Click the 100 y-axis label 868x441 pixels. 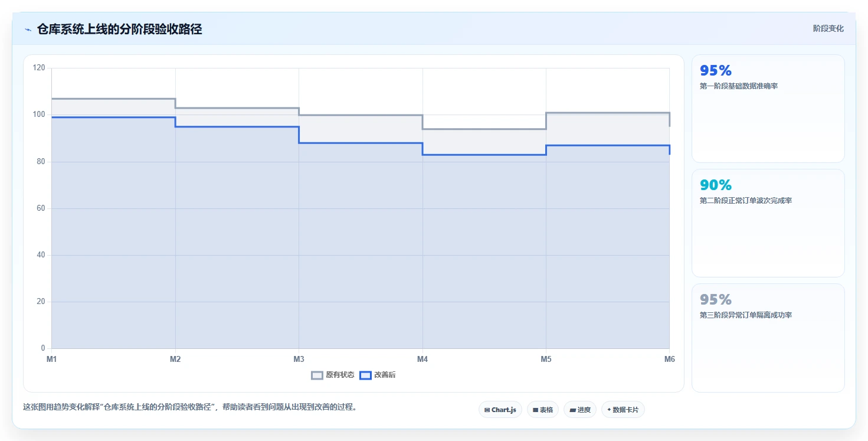pyautogui.click(x=39, y=115)
